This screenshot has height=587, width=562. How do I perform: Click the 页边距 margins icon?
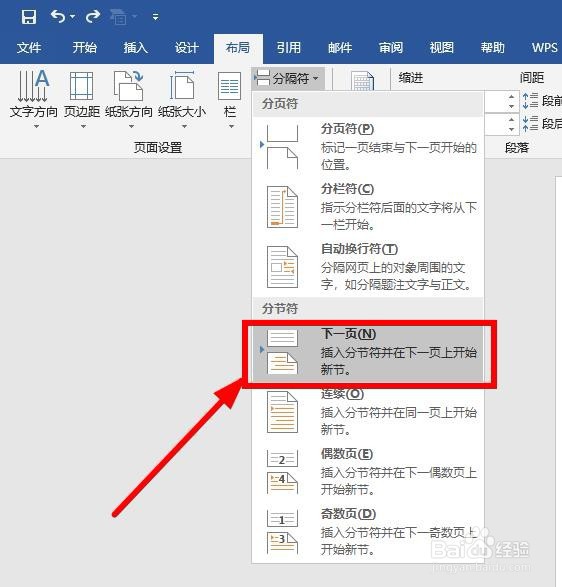pos(82,86)
